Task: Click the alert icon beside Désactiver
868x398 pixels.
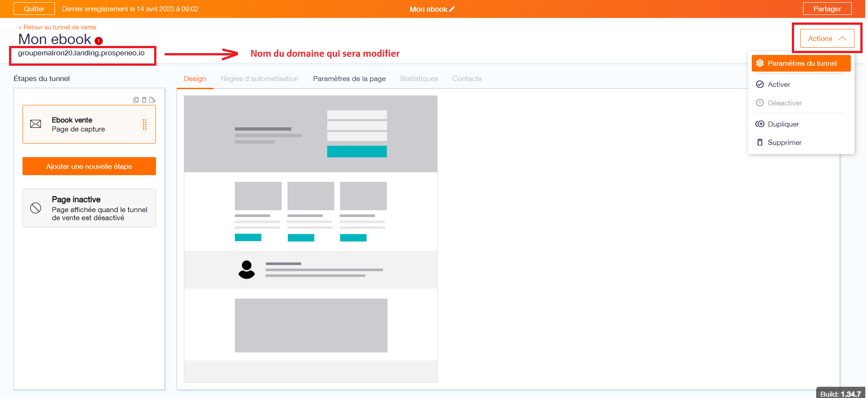Action: pos(760,103)
